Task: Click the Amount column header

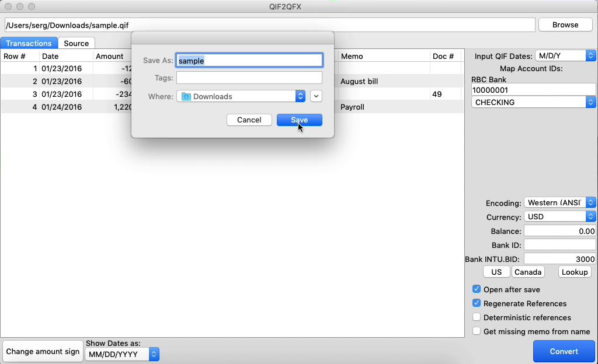Action: point(112,56)
